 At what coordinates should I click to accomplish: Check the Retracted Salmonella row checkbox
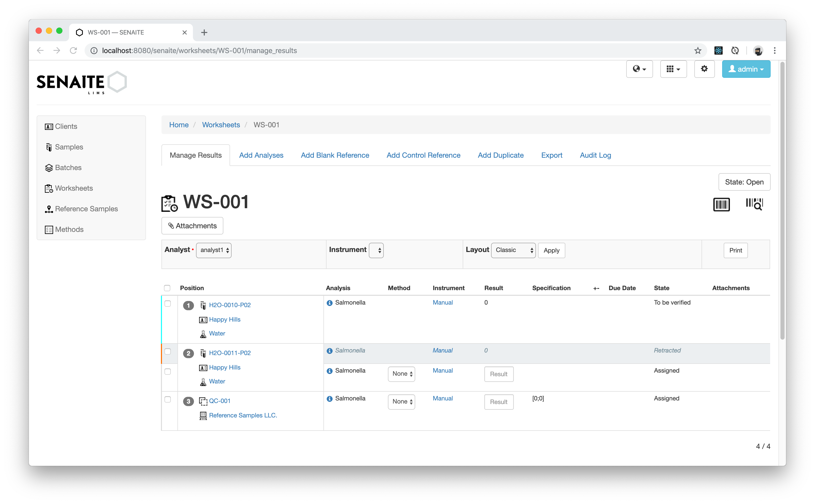pyautogui.click(x=167, y=351)
